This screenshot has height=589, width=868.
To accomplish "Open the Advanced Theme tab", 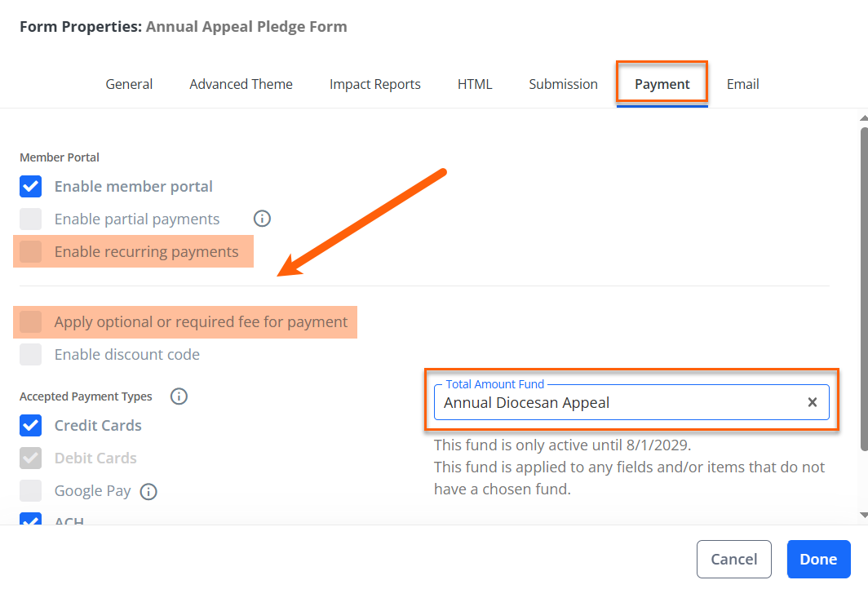I will point(241,84).
